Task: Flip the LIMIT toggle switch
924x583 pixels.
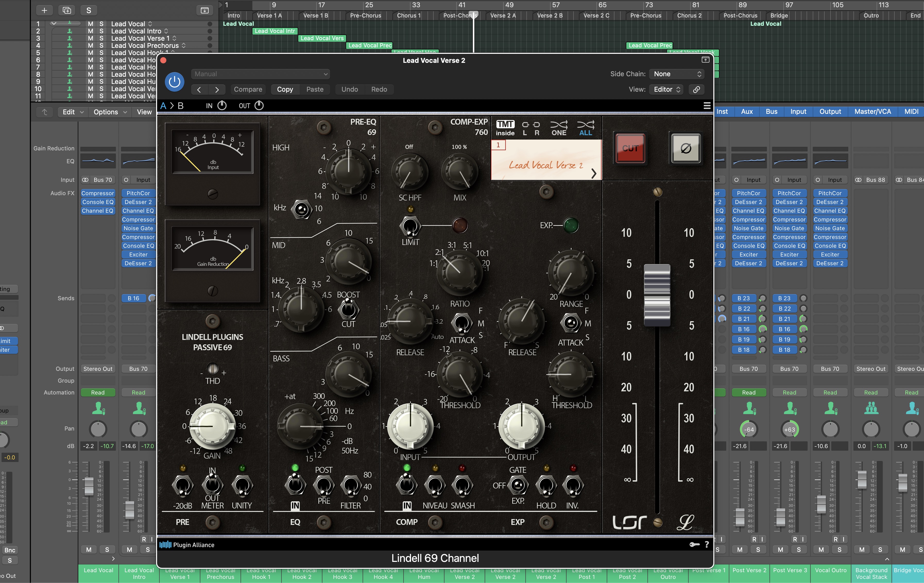Action: tap(410, 226)
